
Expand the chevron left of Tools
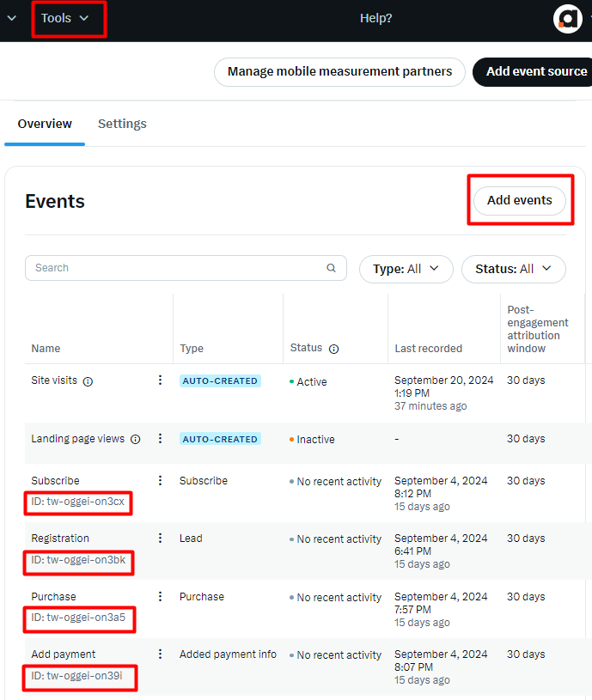coord(12,18)
